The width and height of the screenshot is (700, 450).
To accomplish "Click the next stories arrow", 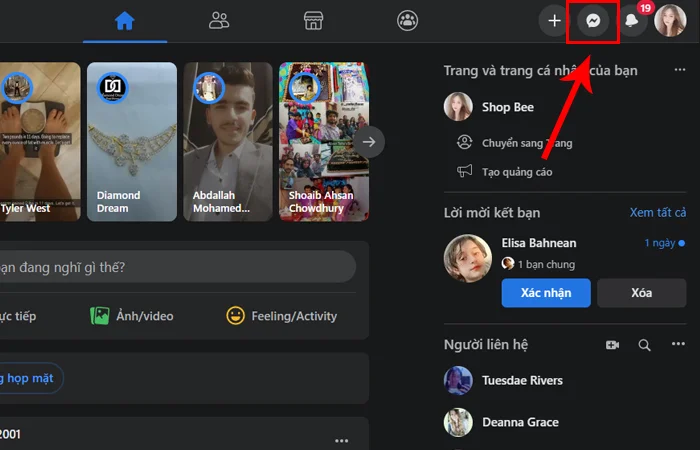I will [369, 142].
